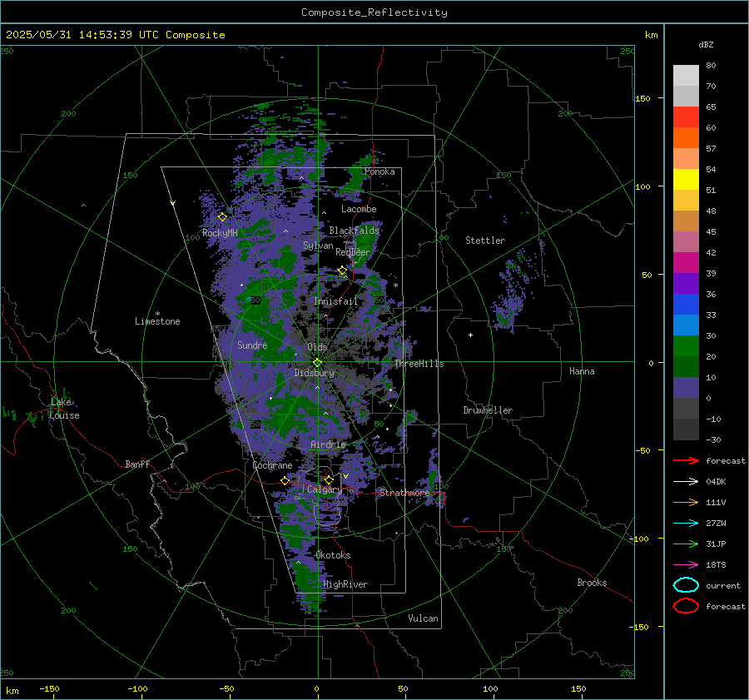Select the red 65 dBZ color swatch

click(686, 117)
